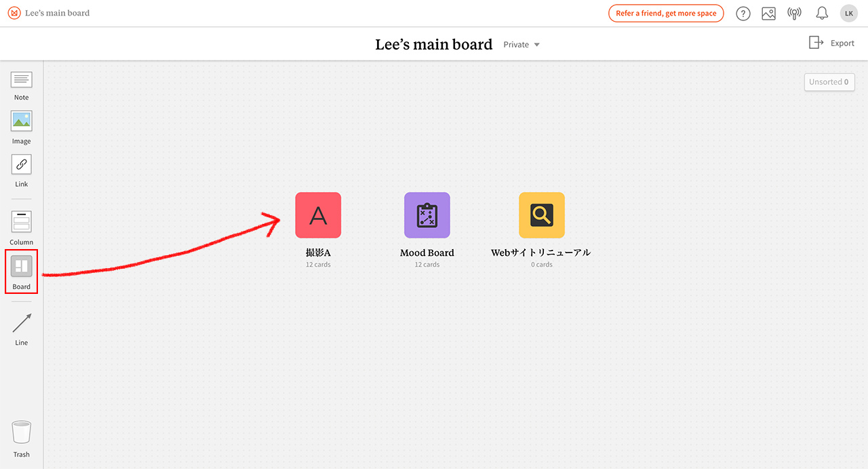Open the broadcast activity icon
868x469 pixels.
(794, 14)
